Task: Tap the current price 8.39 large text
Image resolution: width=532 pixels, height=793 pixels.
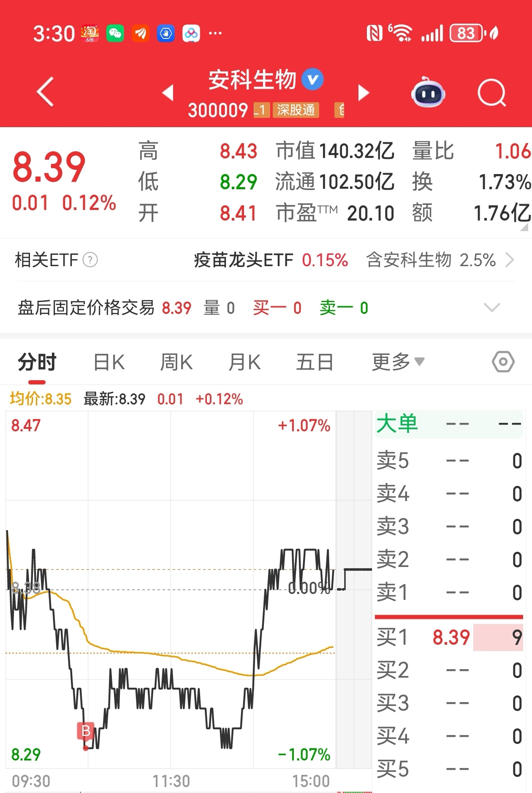Action: point(49,167)
